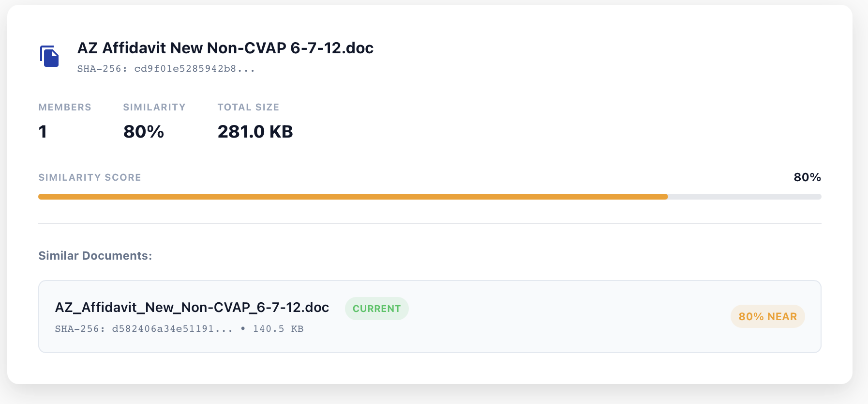Click the members count value 1
The height and width of the screenshot is (404, 868).
pos(43,132)
